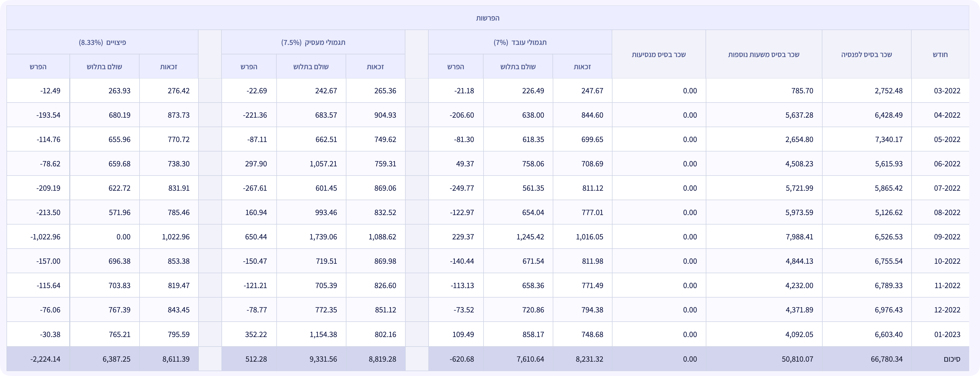Viewport: 980px width, 376px height.
Task: Click the -2,224.14 total severance difference
Action: pyautogui.click(x=45, y=359)
